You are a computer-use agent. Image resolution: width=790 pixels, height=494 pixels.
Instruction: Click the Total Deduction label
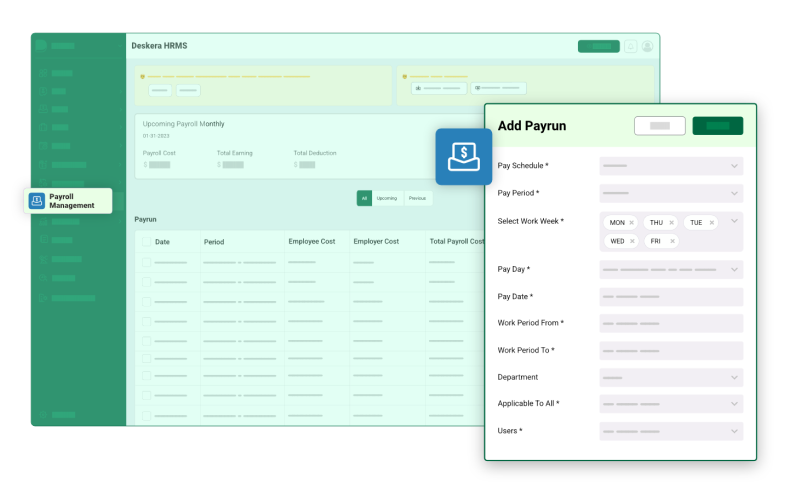coord(315,153)
